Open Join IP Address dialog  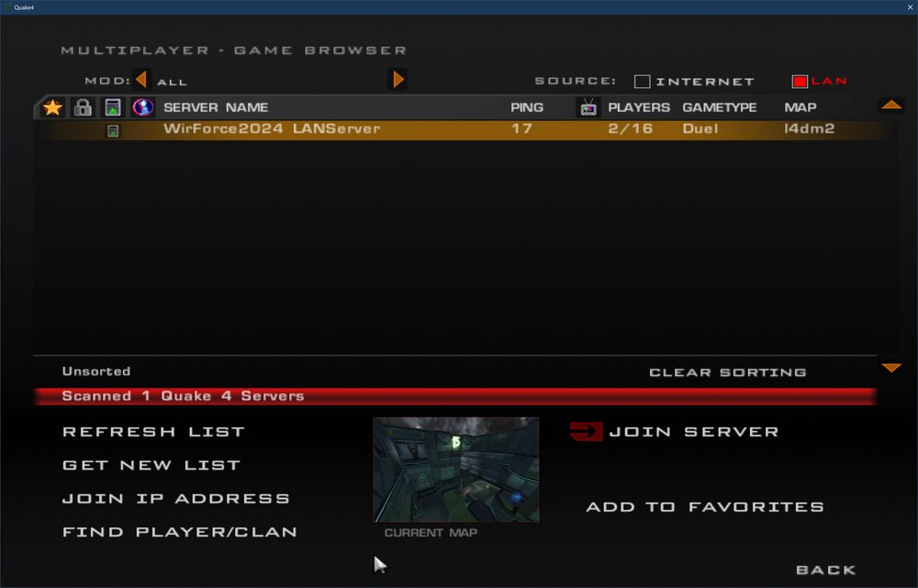[175, 498]
